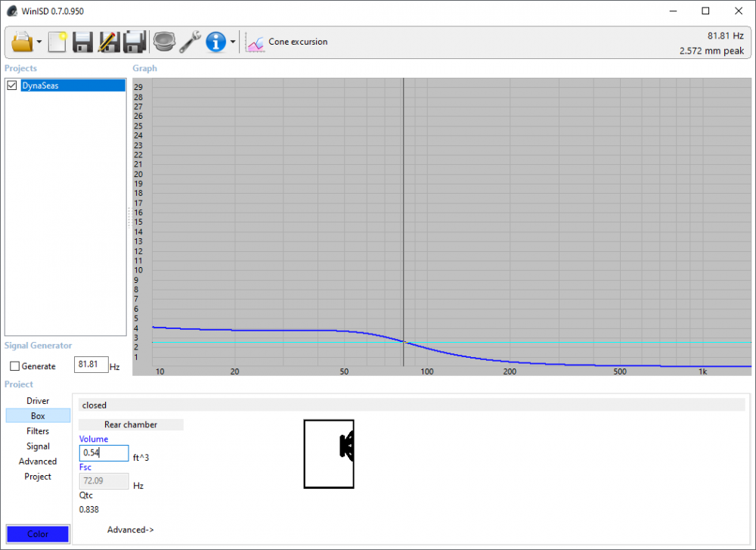The width and height of the screenshot is (756, 550).
Task: Click the blue Color swatch button
Action: click(38, 534)
